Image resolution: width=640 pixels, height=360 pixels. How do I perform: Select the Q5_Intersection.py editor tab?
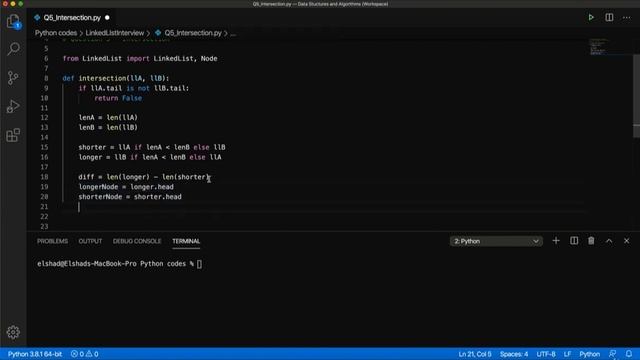click(72, 18)
